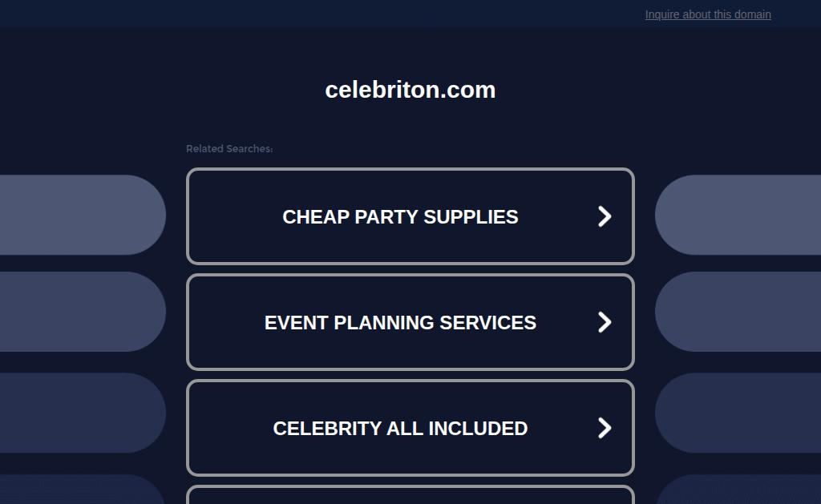Click the second right decorative pill shape
Image resolution: width=821 pixels, height=504 pixels.
tap(739, 312)
